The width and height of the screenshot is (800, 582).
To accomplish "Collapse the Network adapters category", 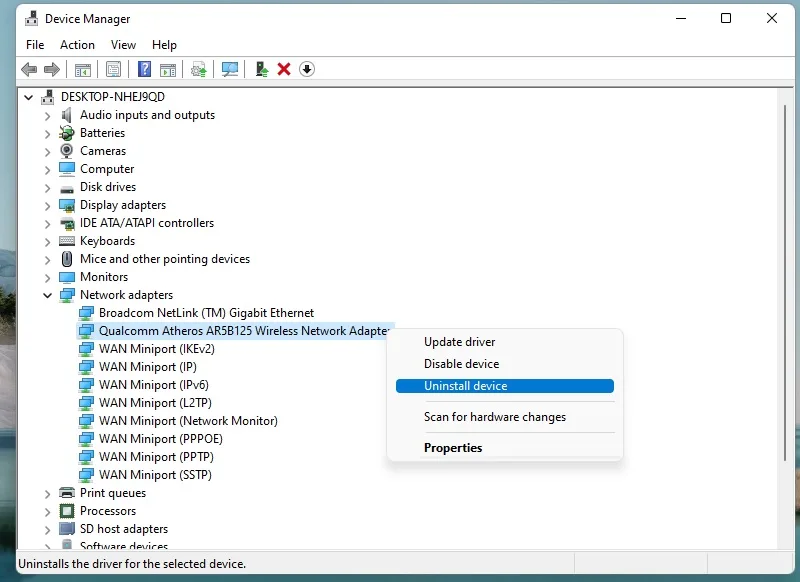I will pyautogui.click(x=47, y=295).
